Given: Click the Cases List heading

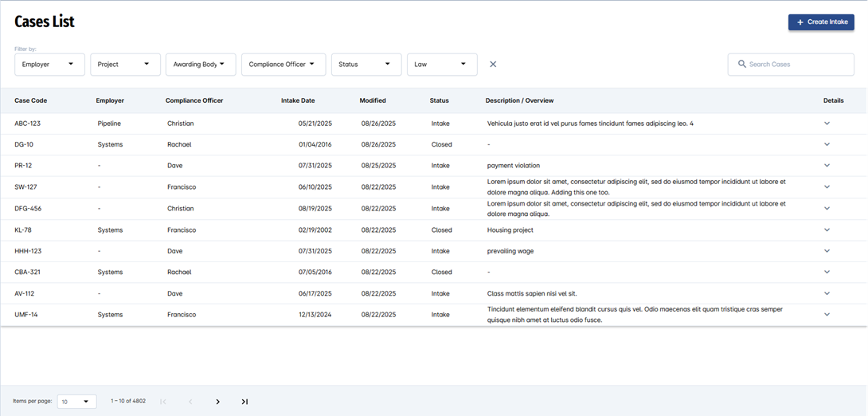Looking at the screenshot, I should 45,22.
